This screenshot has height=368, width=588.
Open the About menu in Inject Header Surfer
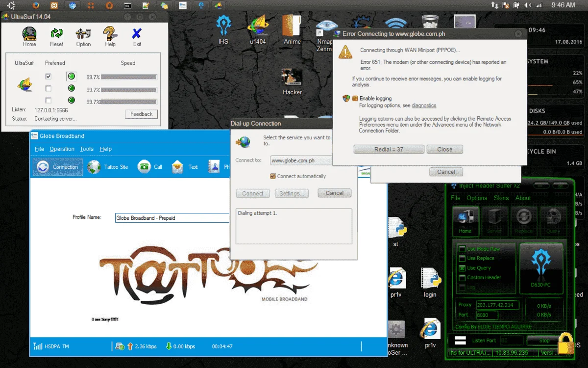(523, 198)
